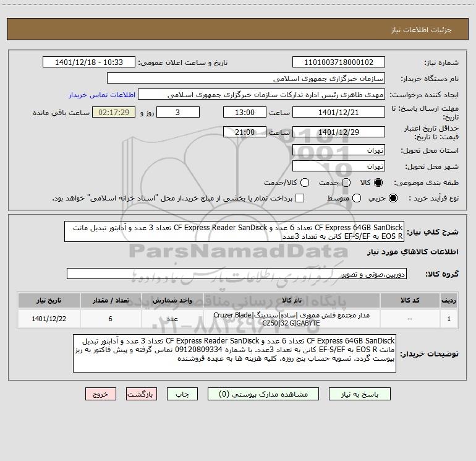Open the اطلاعات تماس خریدار link
The width and height of the screenshot is (476, 461).
(102, 95)
